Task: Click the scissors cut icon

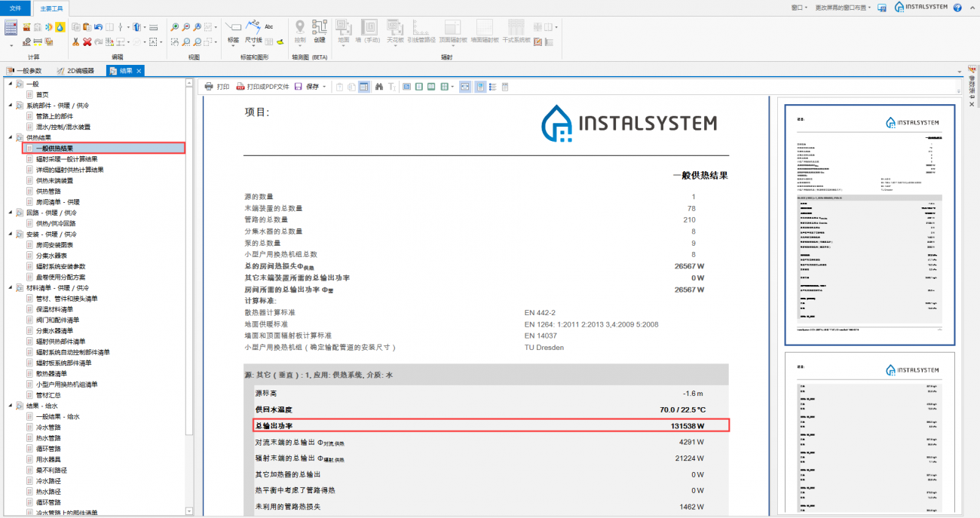Action: 76,42
